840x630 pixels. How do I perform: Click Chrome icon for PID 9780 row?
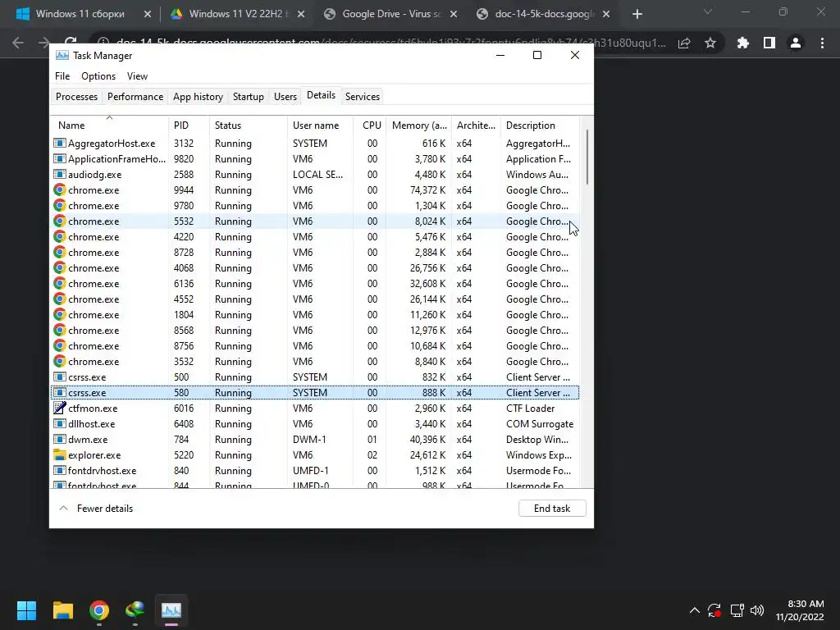[59, 205]
